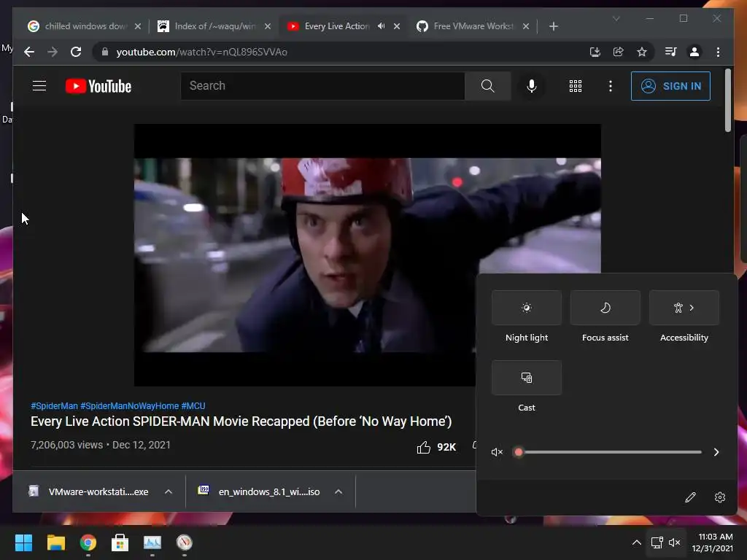The width and height of the screenshot is (747, 560).
Task: Toggle Focus assist quick setting
Action: pyautogui.click(x=605, y=308)
